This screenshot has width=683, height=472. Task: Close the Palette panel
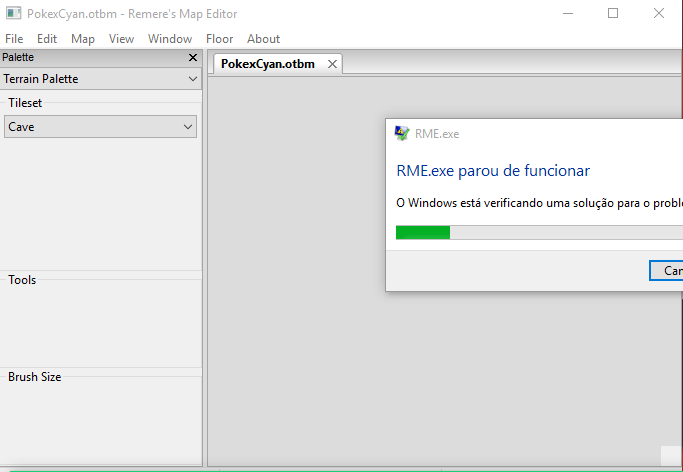[x=193, y=57]
